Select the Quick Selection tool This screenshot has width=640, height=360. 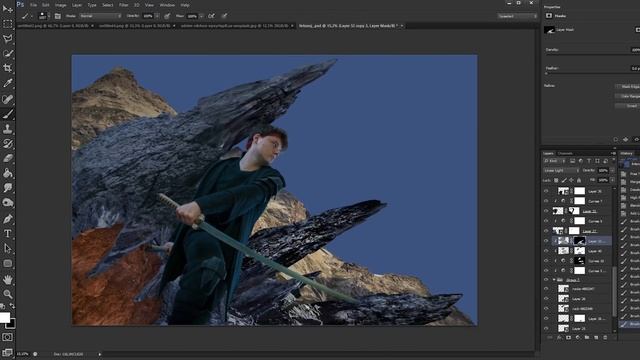point(7,53)
